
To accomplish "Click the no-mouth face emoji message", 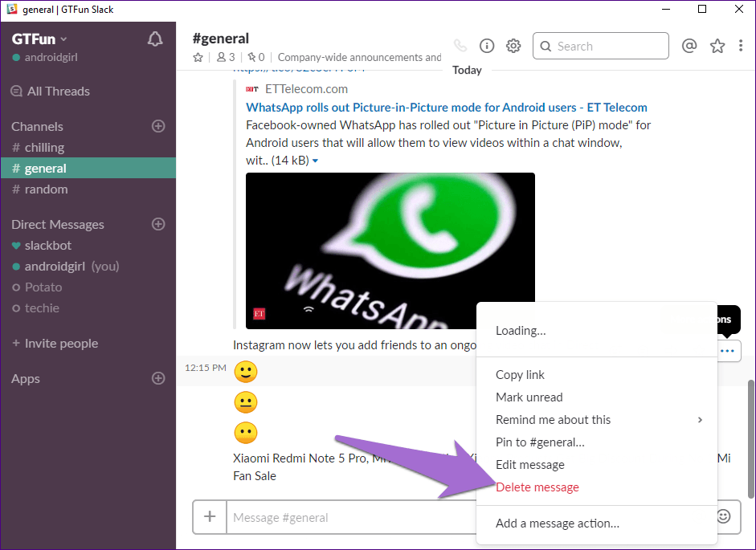I will click(246, 433).
